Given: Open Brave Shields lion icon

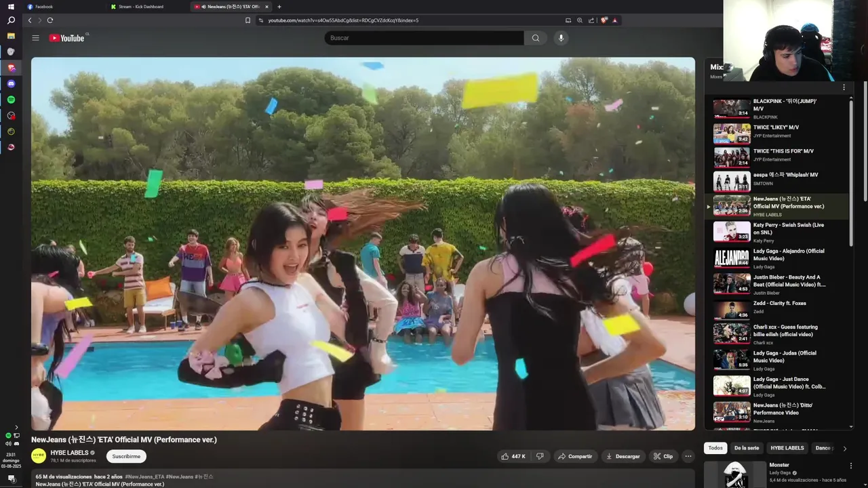Looking at the screenshot, I should point(604,20).
